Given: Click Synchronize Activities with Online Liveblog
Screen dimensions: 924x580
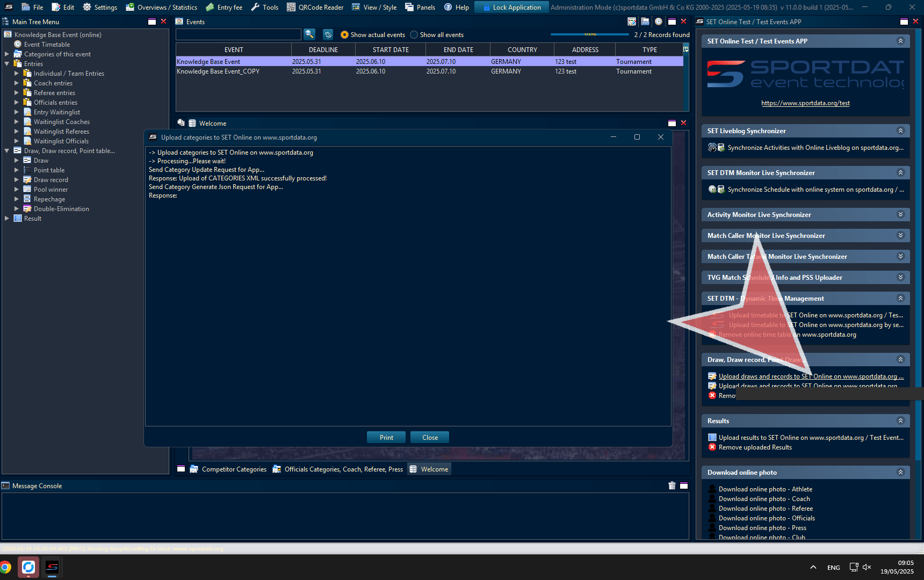Looking at the screenshot, I should pos(815,148).
